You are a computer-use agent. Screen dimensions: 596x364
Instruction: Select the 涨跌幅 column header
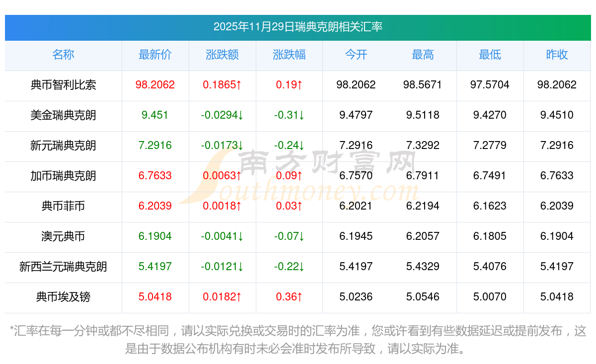click(289, 55)
